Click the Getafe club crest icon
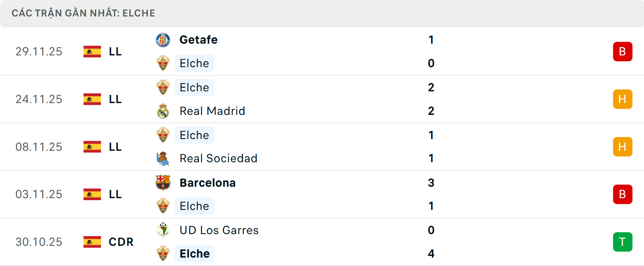 pos(163,40)
